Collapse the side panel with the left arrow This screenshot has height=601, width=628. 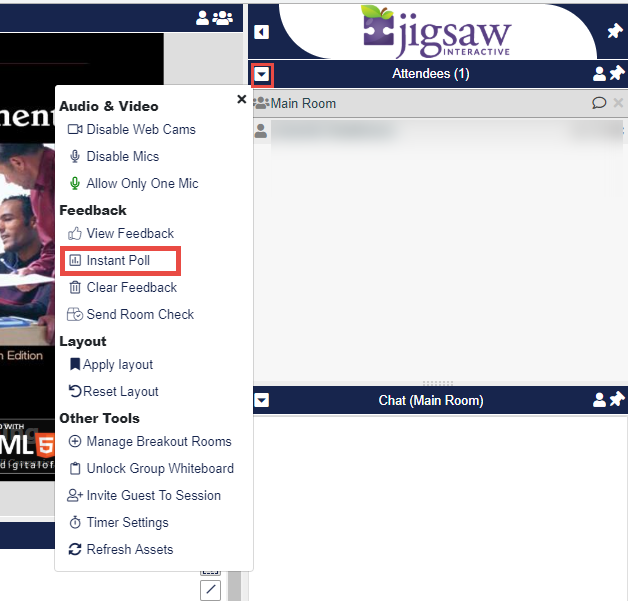click(261, 32)
